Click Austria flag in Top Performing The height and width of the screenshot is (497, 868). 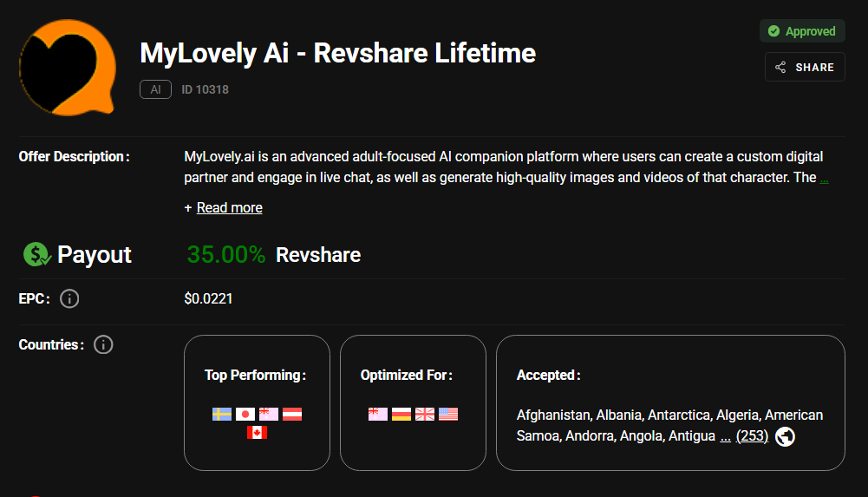[x=292, y=414]
